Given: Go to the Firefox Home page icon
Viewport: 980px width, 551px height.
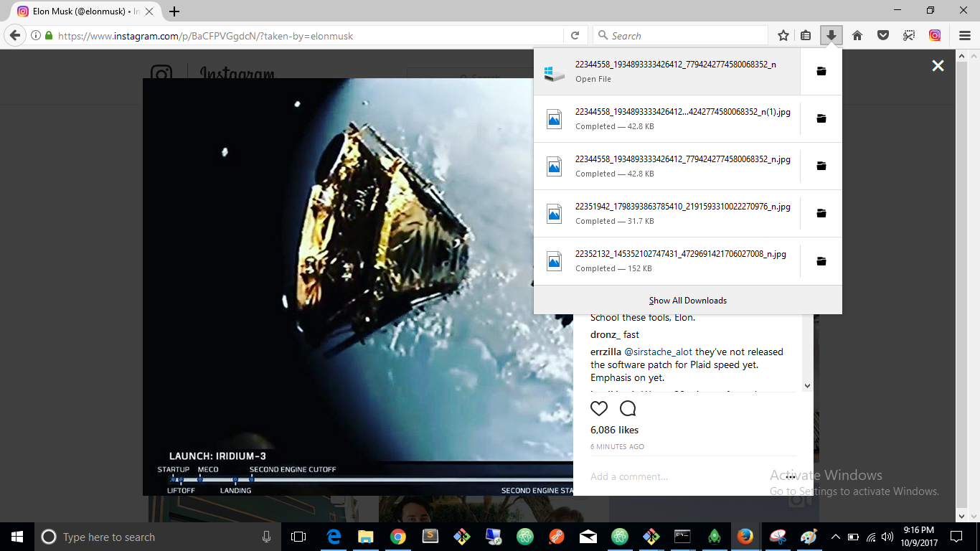Looking at the screenshot, I should pyautogui.click(x=857, y=35).
